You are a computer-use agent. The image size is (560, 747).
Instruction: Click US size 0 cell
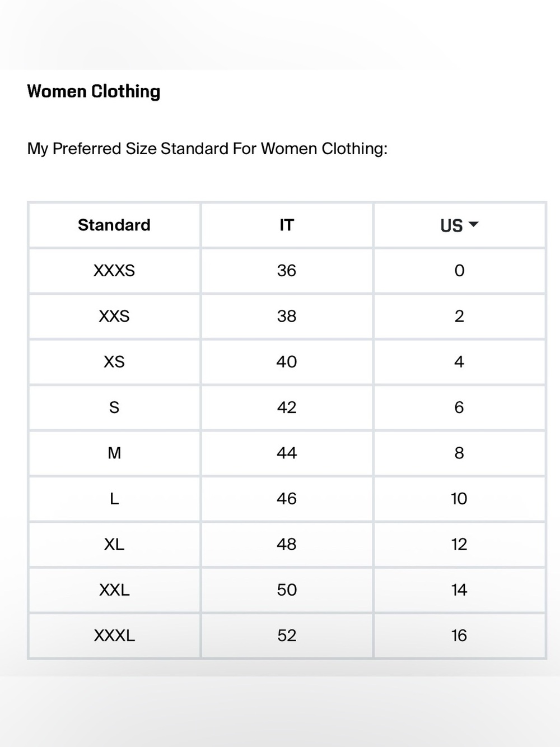[x=459, y=271]
